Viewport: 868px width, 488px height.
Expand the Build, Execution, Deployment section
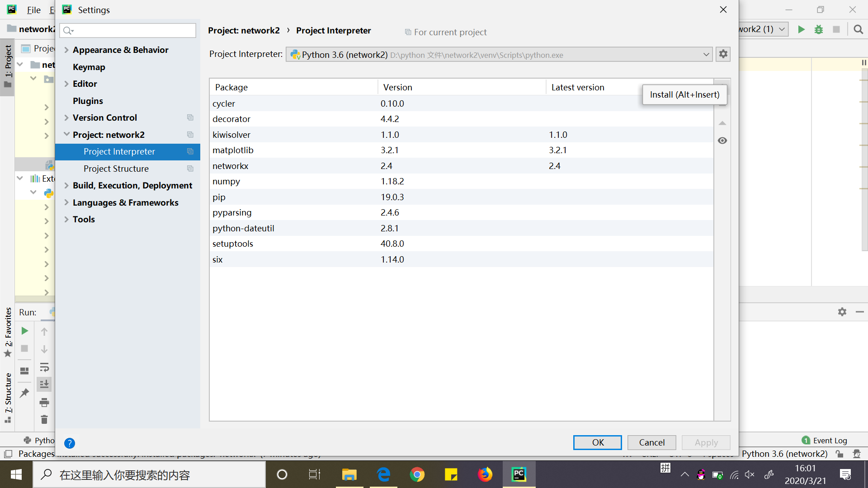pyautogui.click(x=66, y=185)
